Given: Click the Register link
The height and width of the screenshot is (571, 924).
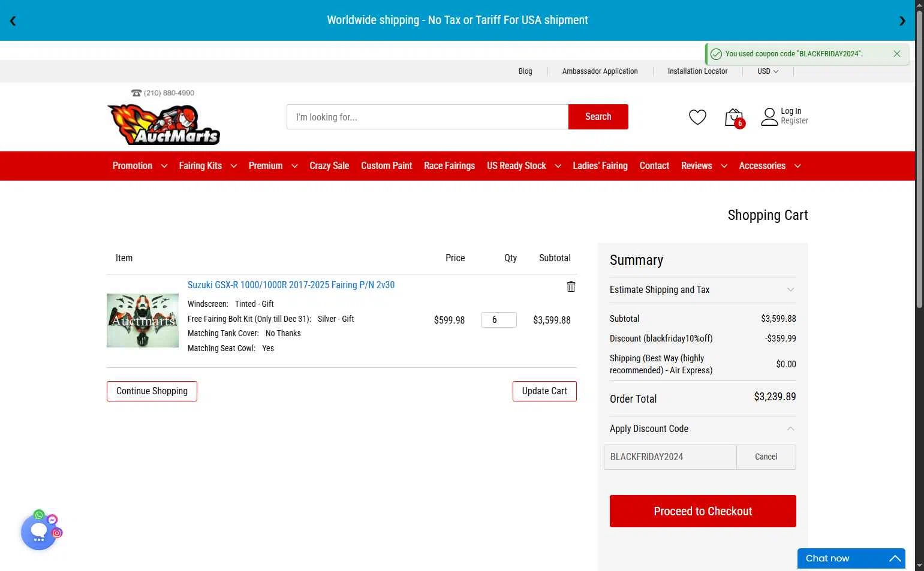Looking at the screenshot, I should (x=794, y=121).
